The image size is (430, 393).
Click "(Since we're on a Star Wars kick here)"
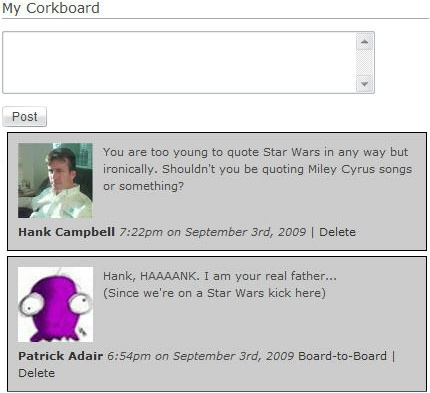pyautogui.click(x=214, y=293)
